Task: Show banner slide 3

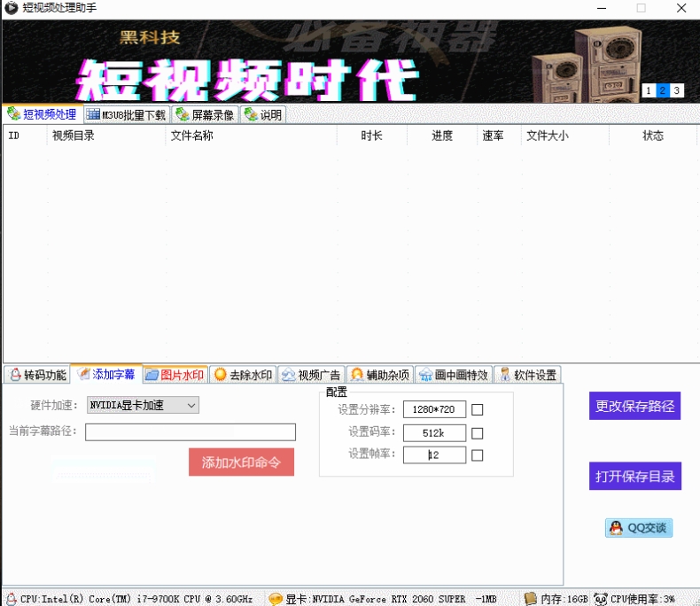Action: 677,90
